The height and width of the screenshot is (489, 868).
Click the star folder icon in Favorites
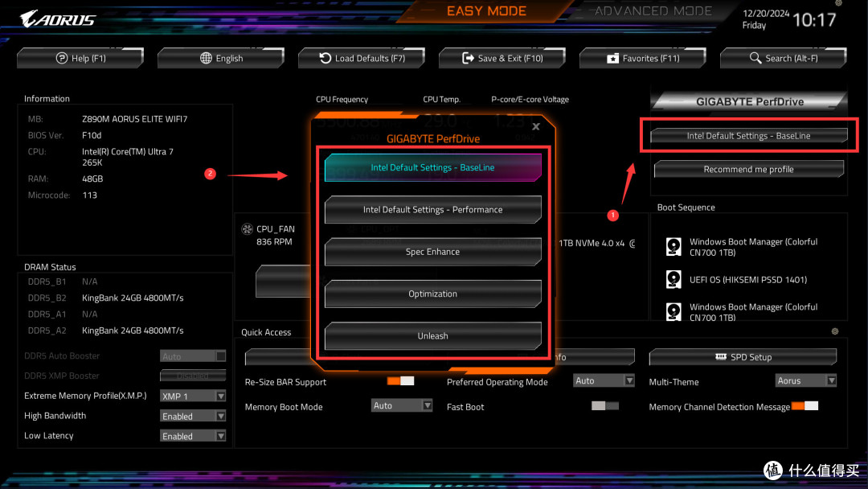pos(612,58)
